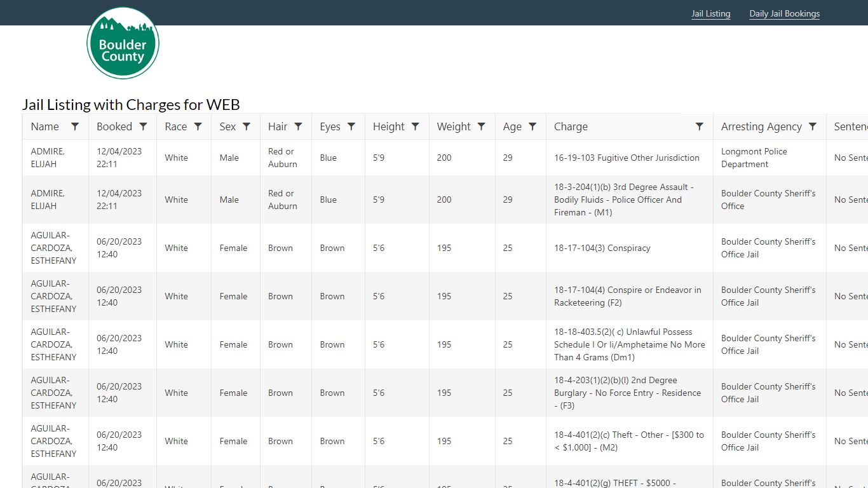
Task: Sort by the Age column header
Action: (512, 126)
